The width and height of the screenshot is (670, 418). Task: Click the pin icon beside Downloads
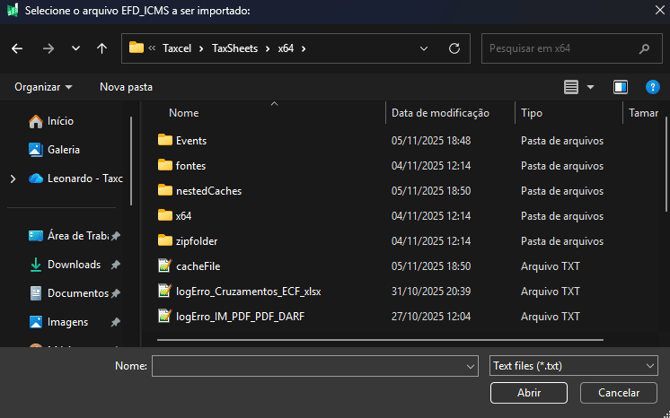click(115, 265)
